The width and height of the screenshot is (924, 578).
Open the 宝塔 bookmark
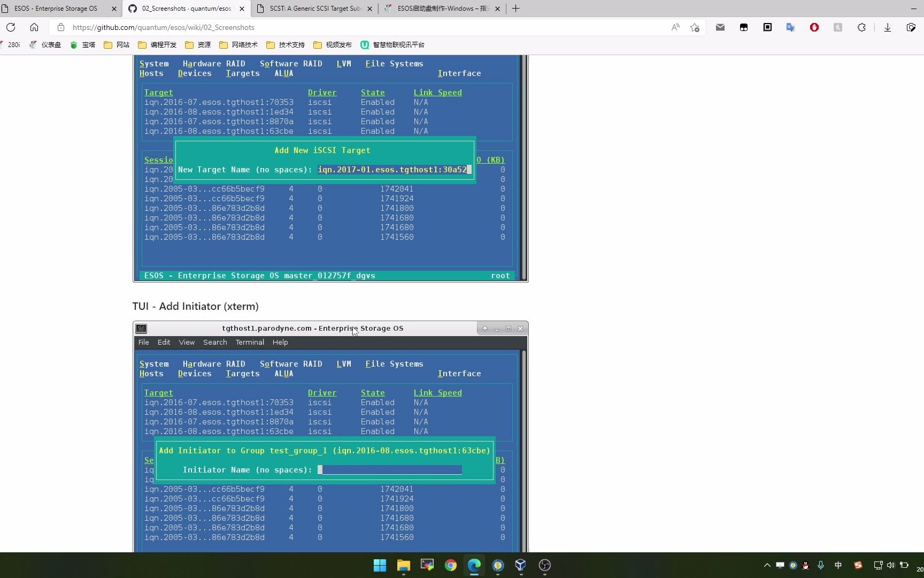pos(83,45)
